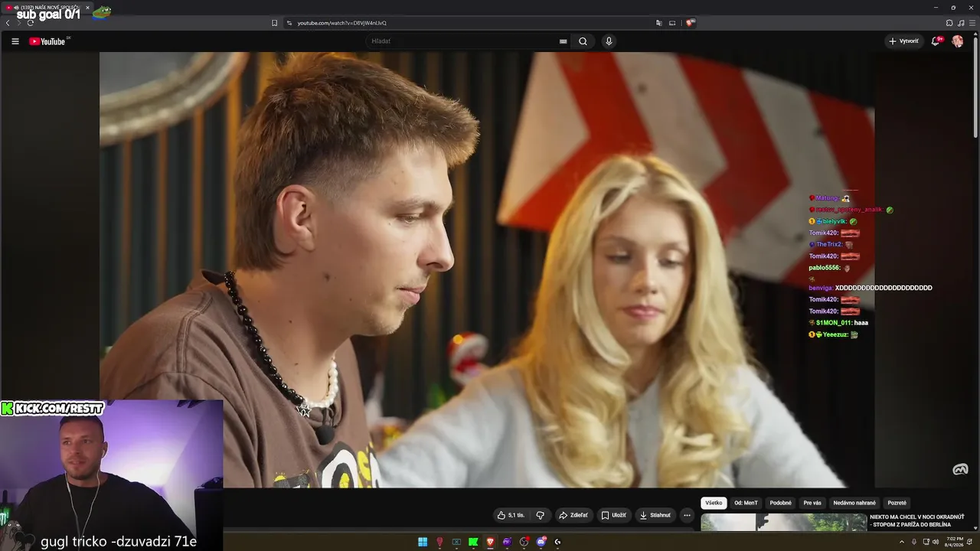Click the Uložiť save button
980x551 pixels.
click(613, 515)
